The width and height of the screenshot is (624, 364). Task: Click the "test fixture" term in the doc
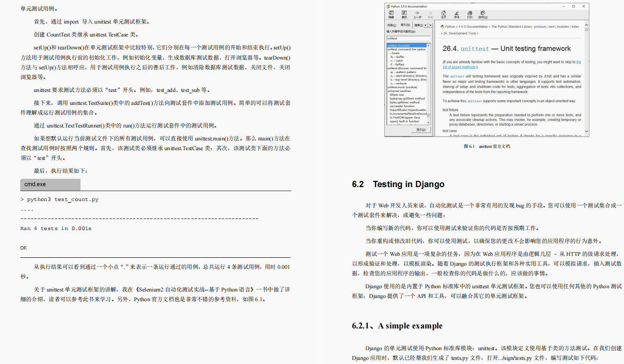click(x=450, y=110)
